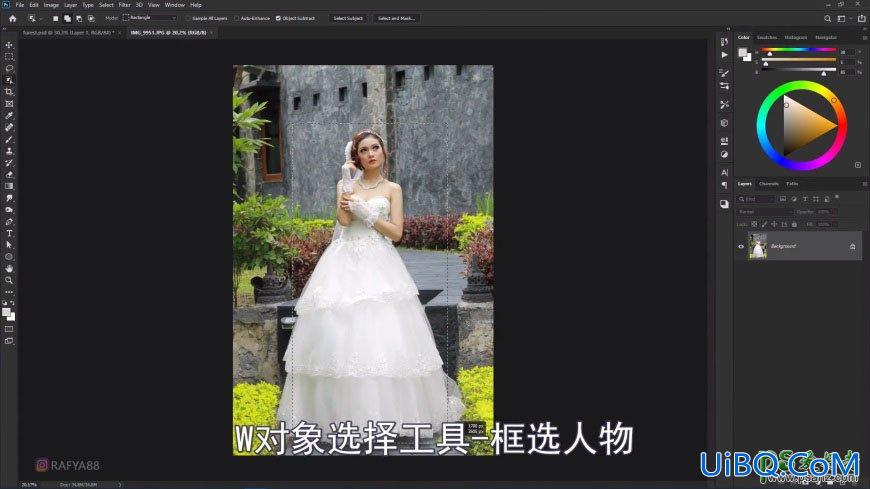Select the Lasso tool
Image resolution: width=870 pixels, height=489 pixels.
[9, 68]
